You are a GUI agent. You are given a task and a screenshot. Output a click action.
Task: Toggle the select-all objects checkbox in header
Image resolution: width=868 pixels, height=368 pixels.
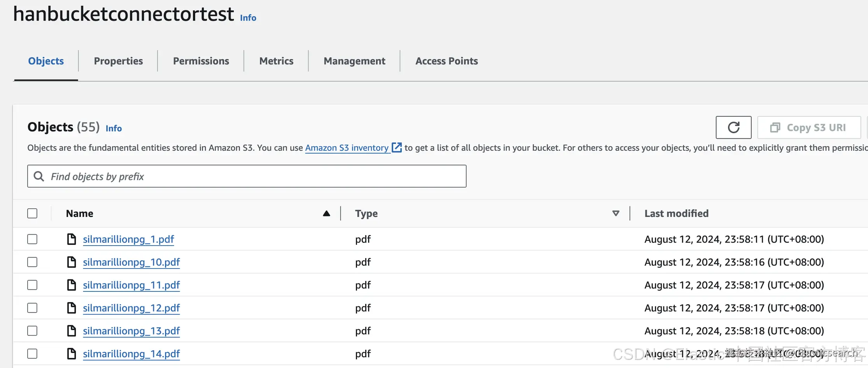tap(32, 213)
